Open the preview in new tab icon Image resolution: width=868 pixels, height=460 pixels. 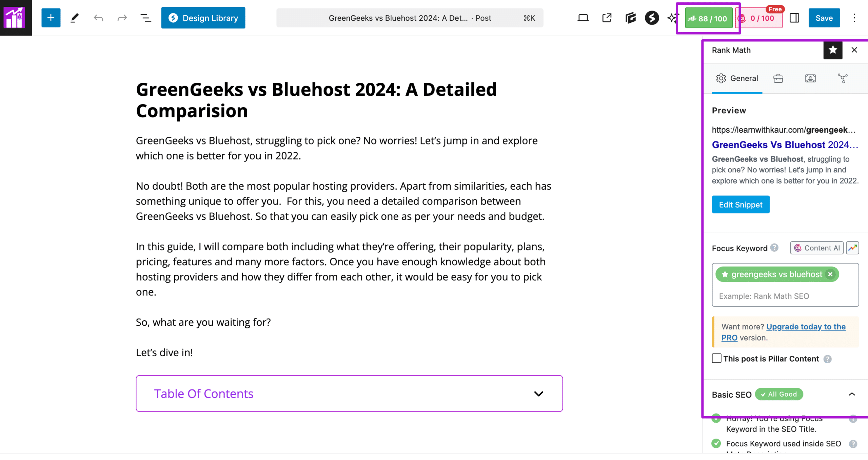[606, 18]
